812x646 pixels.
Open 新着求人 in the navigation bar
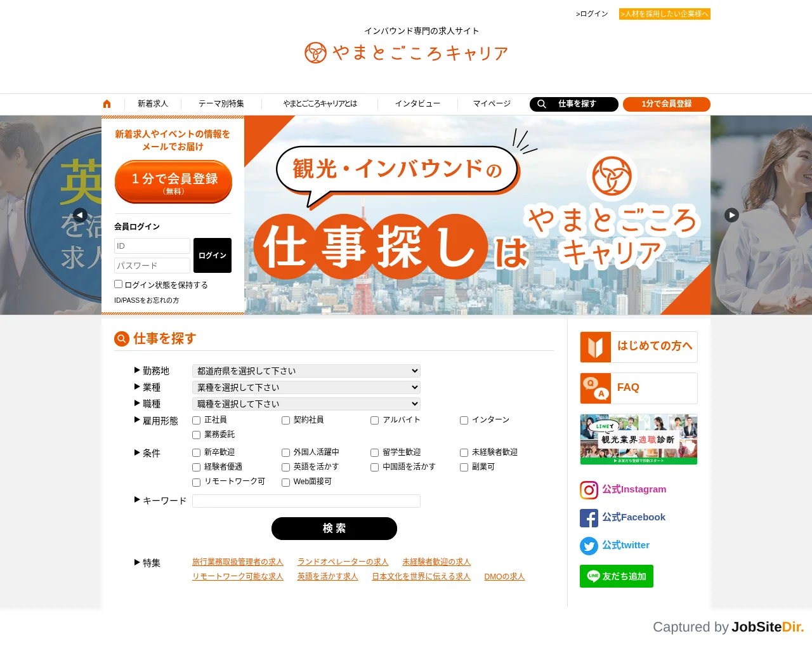click(153, 104)
